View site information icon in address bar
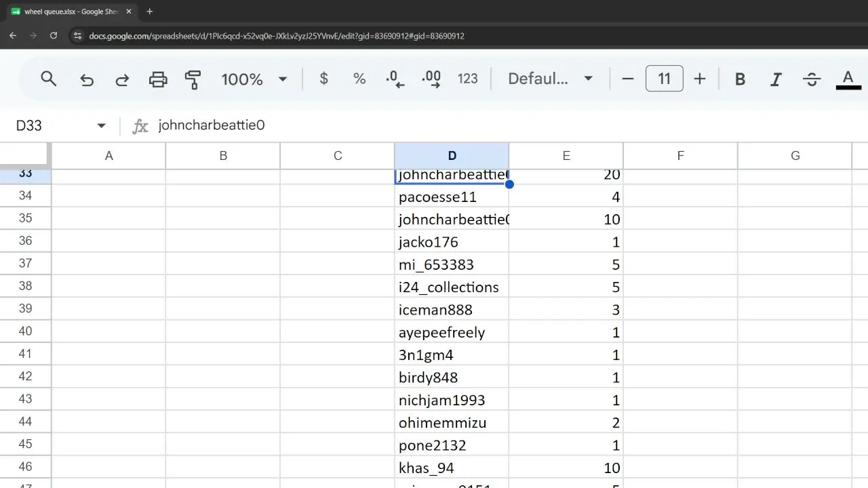868x488 pixels. (77, 36)
